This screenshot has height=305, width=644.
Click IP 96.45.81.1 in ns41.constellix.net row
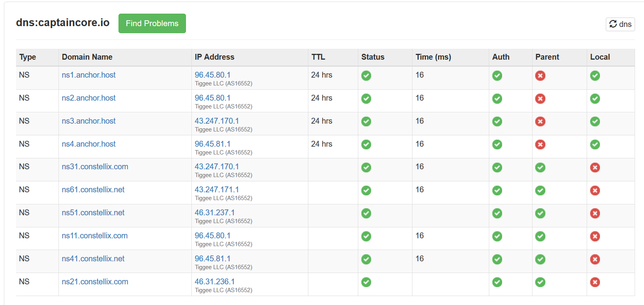[212, 259]
